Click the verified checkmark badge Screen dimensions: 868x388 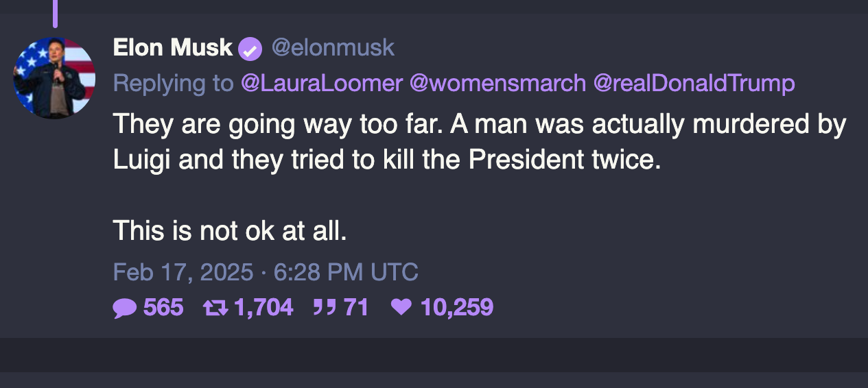250,49
